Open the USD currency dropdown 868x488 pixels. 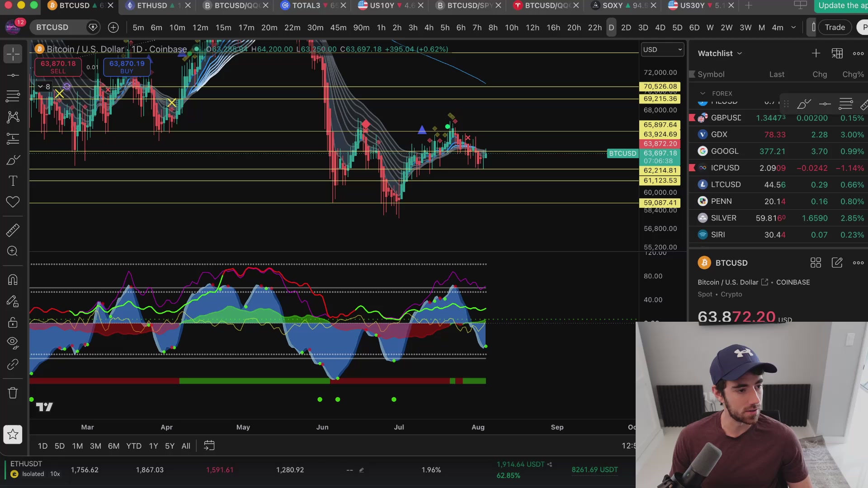point(662,49)
